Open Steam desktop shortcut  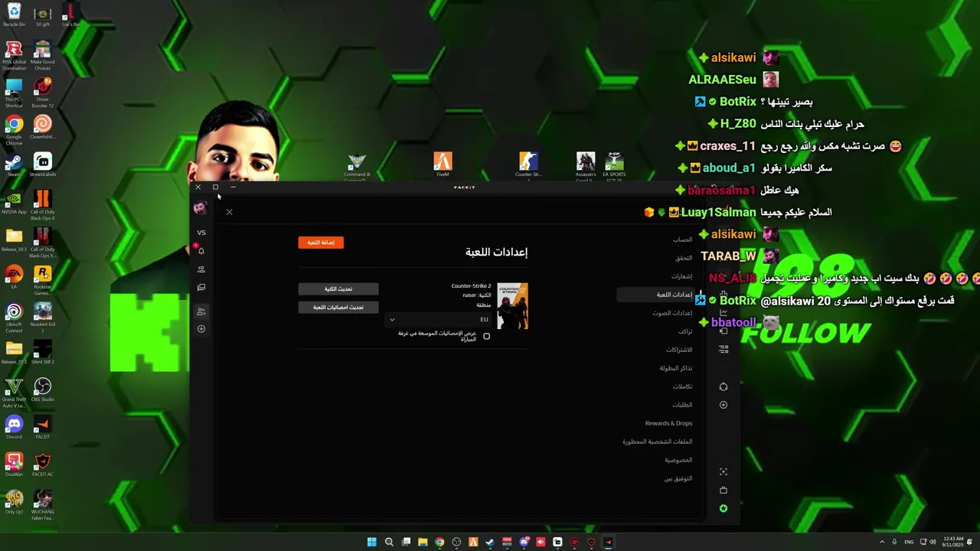[x=14, y=165]
